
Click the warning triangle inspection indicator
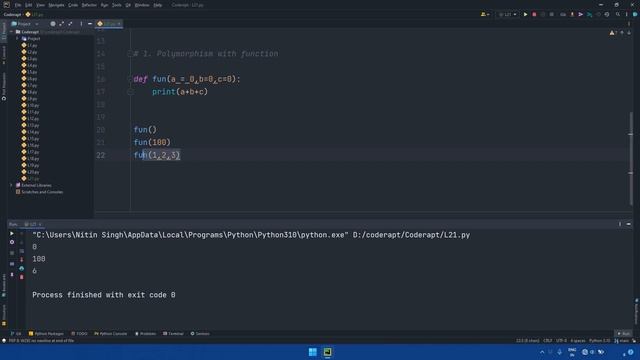click(x=613, y=33)
